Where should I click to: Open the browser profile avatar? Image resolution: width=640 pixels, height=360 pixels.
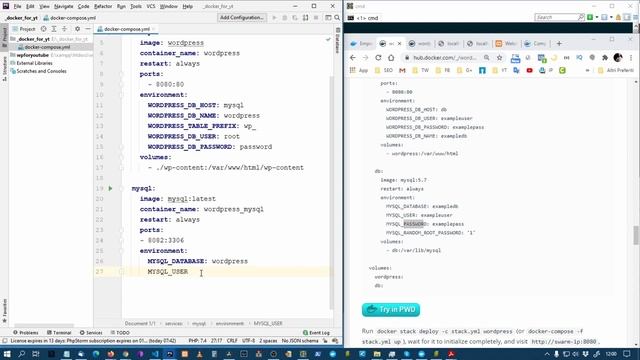point(618,58)
